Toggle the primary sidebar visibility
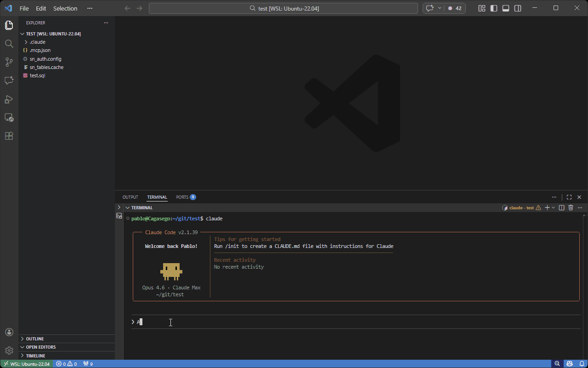This screenshot has width=588, height=368. 494,8
